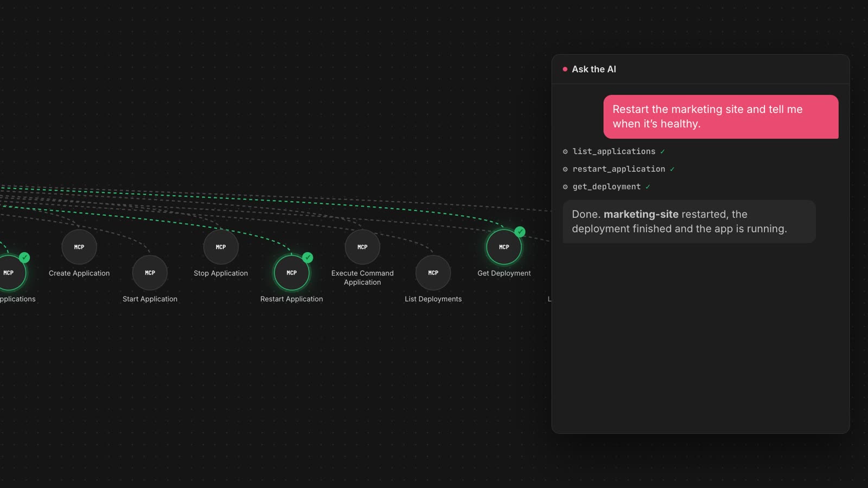Click the gear icon beside restart_application
This screenshot has width=868, height=488.
pyautogui.click(x=565, y=169)
